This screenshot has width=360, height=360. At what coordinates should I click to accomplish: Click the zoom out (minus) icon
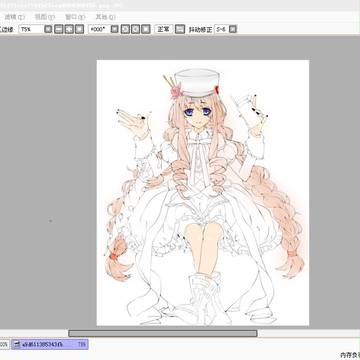click(59, 29)
